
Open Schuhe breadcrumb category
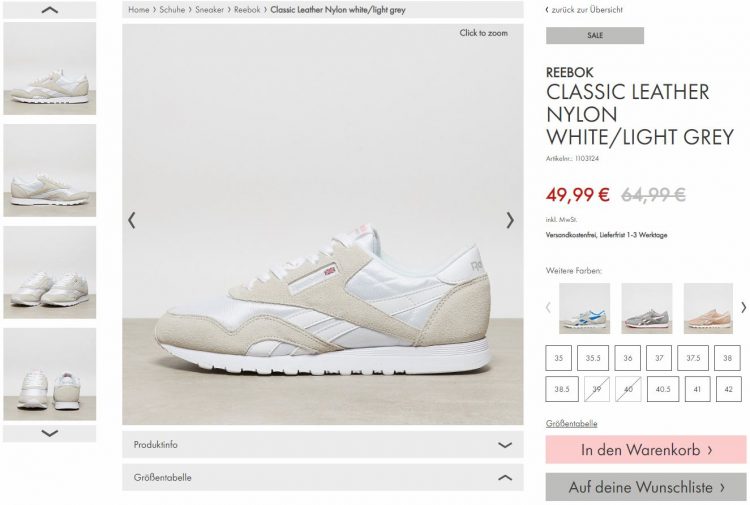(x=172, y=10)
